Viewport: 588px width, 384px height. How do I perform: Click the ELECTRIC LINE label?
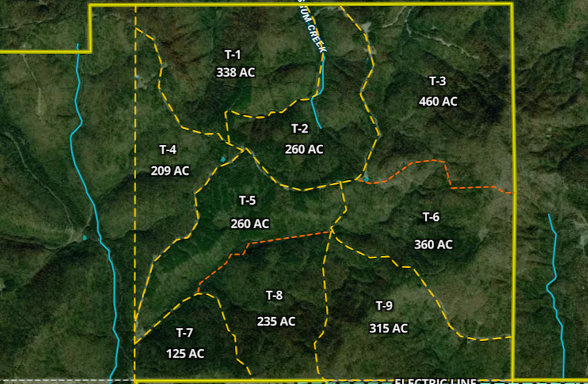[x=436, y=381]
